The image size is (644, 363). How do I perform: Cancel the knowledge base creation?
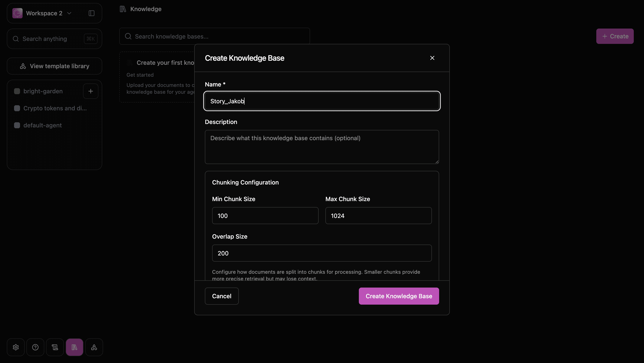[221, 296]
